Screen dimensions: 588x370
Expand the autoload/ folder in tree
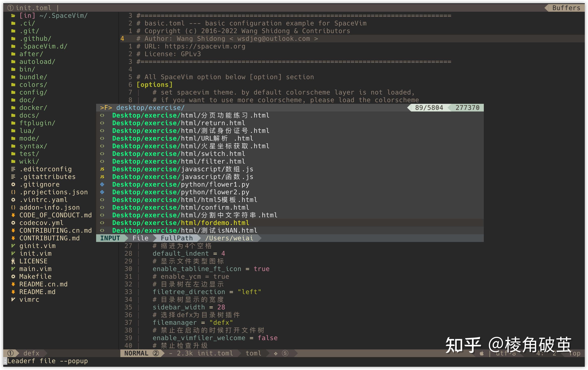37,62
